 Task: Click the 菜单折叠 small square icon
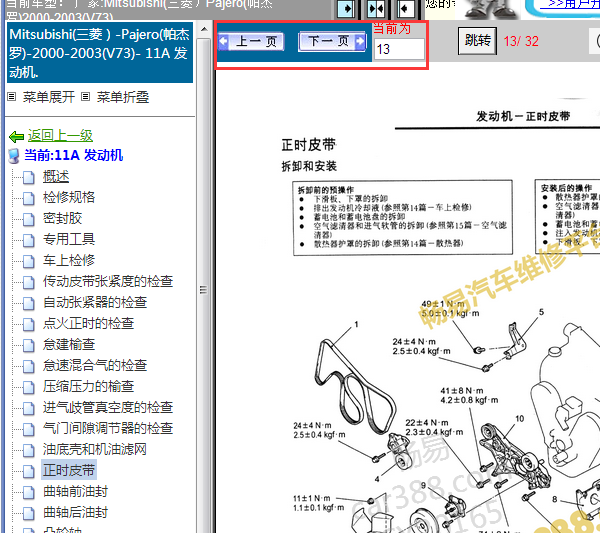coord(86,97)
